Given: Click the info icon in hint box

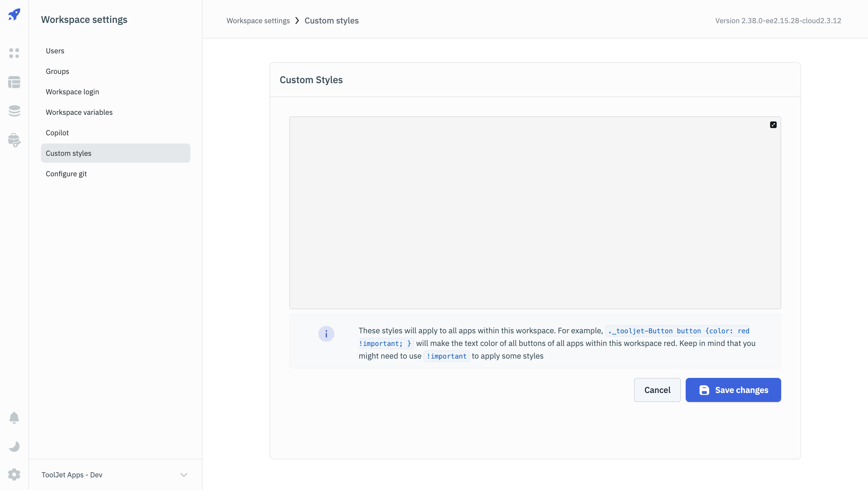Looking at the screenshot, I should pyautogui.click(x=326, y=334).
